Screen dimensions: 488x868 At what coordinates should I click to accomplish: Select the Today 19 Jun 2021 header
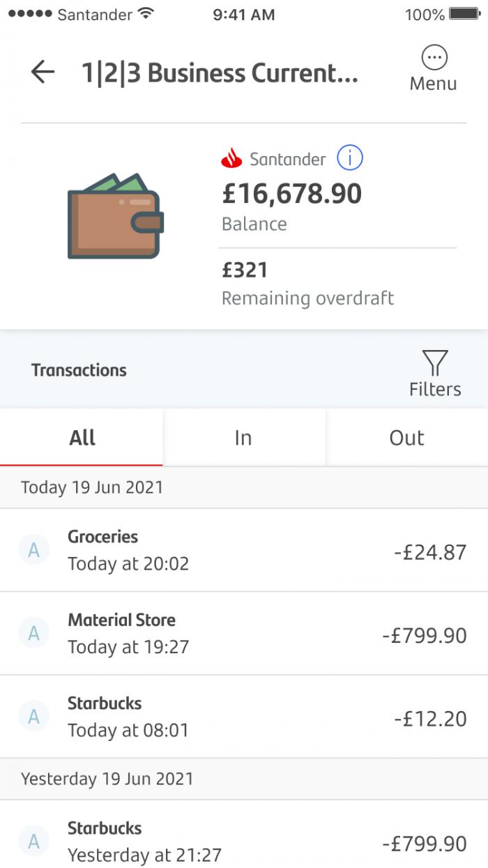pos(89,487)
